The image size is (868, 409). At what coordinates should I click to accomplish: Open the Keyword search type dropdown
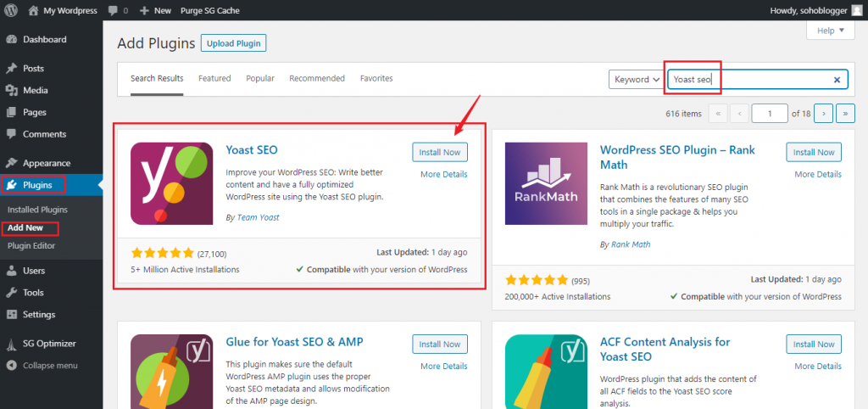635,80
